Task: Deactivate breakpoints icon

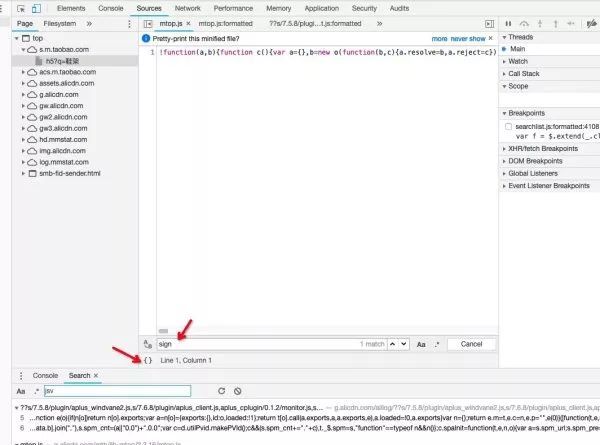Action: click(x=592, y=24)
